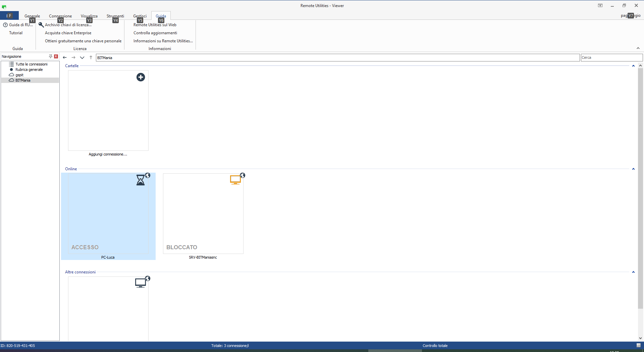Collapse the Cartelle section
Screen dimensions: 644x352
[633, 66]
